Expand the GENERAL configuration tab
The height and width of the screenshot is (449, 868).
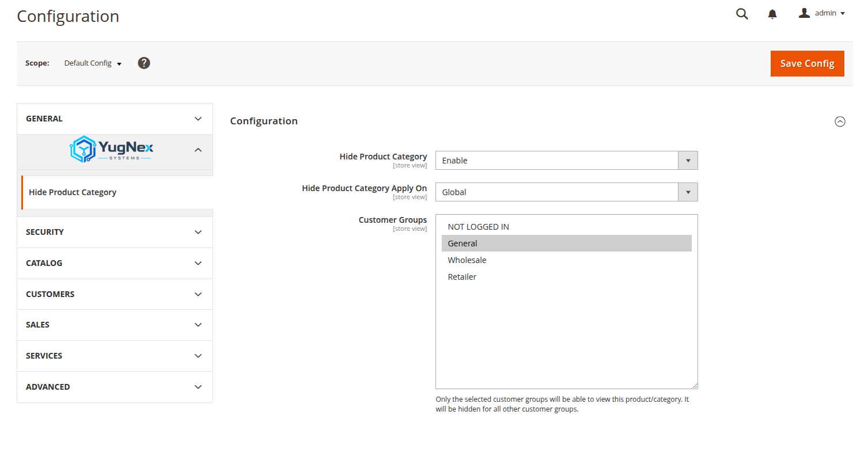click(115, 119)
